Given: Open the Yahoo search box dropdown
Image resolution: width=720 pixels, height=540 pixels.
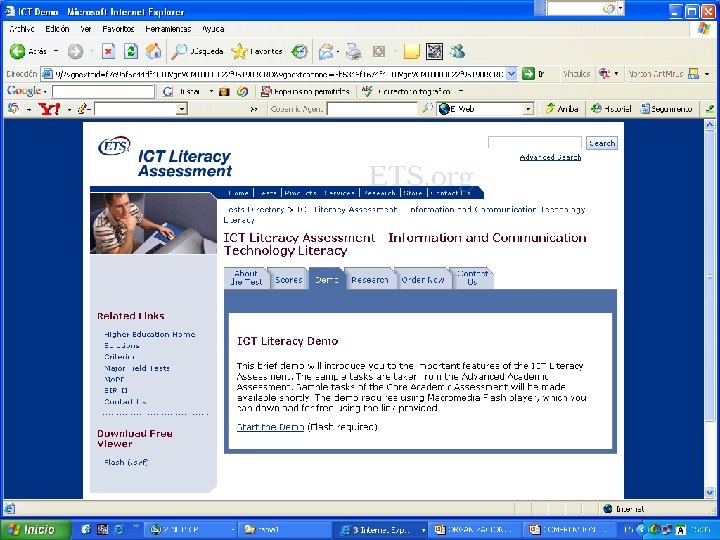Looking at the screenshot, I should [x=182, y=109].
